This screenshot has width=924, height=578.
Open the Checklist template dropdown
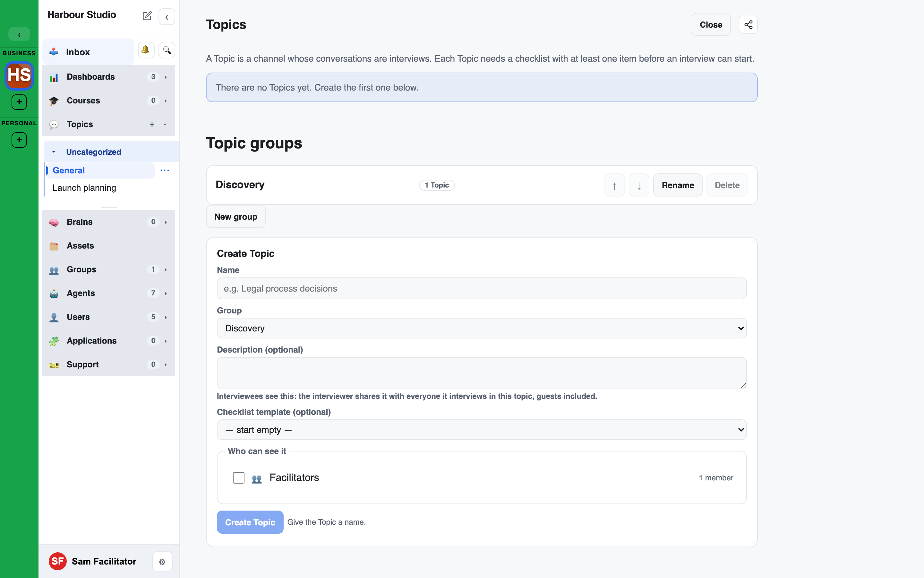(x=482, y=430)
